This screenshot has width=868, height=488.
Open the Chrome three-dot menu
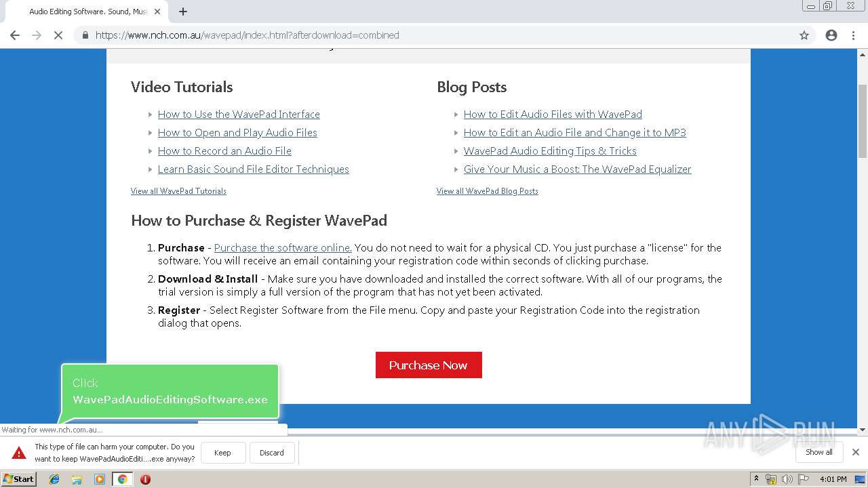coord(853,35)
